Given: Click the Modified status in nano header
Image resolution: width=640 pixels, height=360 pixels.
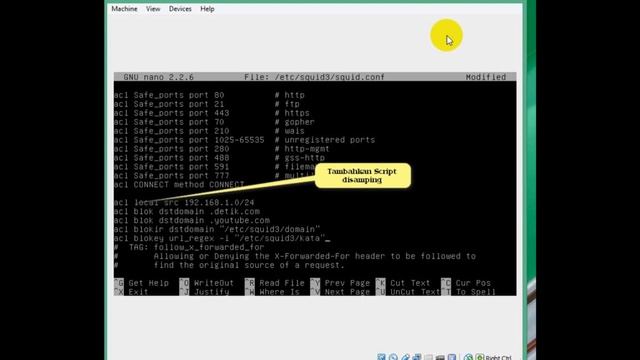Looking at the screenshot, I should 486,77.
